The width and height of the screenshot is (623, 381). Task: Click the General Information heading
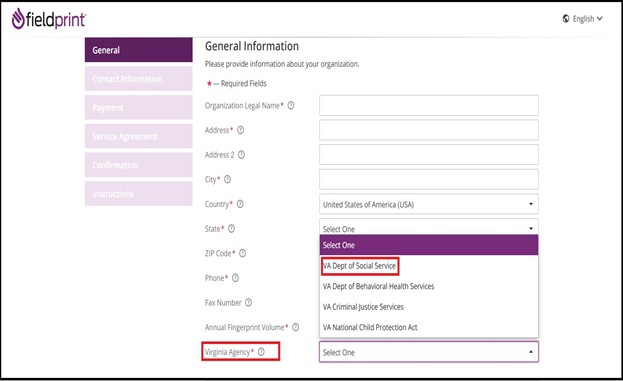[252, 46]
